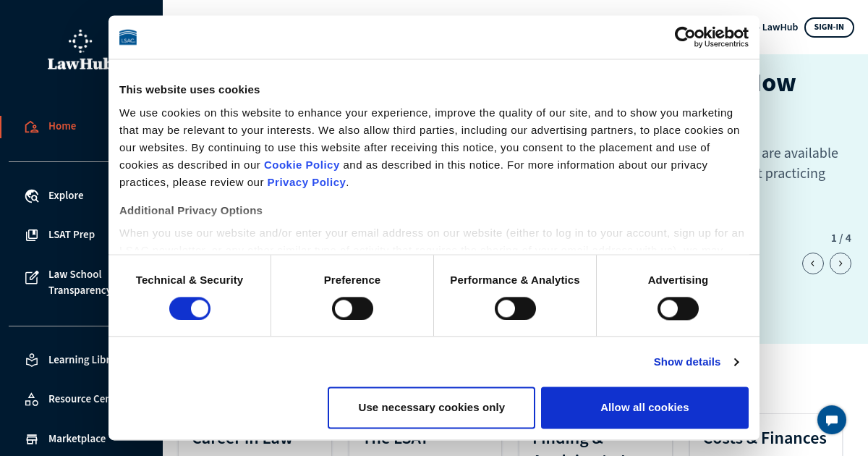Screen dimensions: 868x456
Task: Click the LSAC logo in cookie dialog
Action: 128,38
